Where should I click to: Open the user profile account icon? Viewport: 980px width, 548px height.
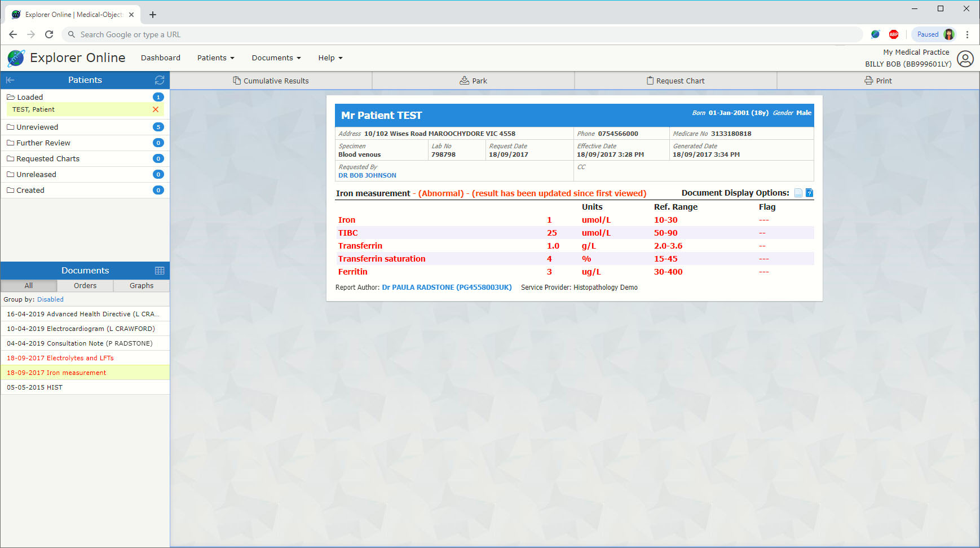point(965,59)
